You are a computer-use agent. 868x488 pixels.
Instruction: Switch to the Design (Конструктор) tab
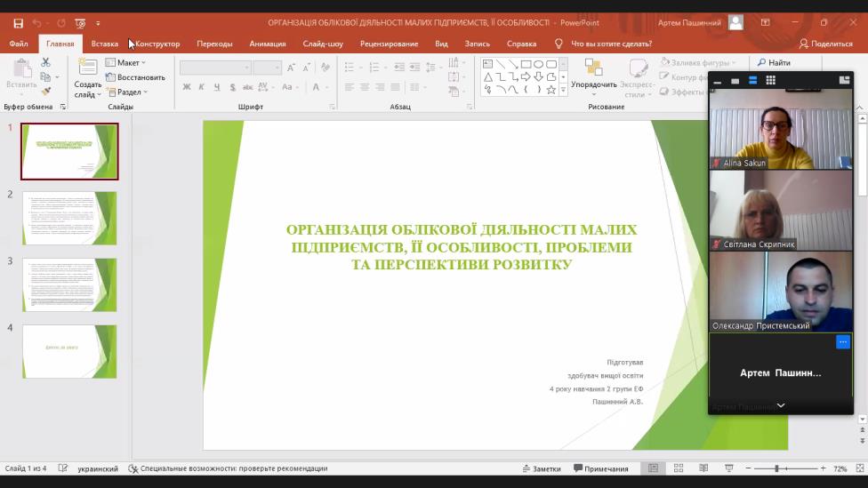tap(157, 44)
